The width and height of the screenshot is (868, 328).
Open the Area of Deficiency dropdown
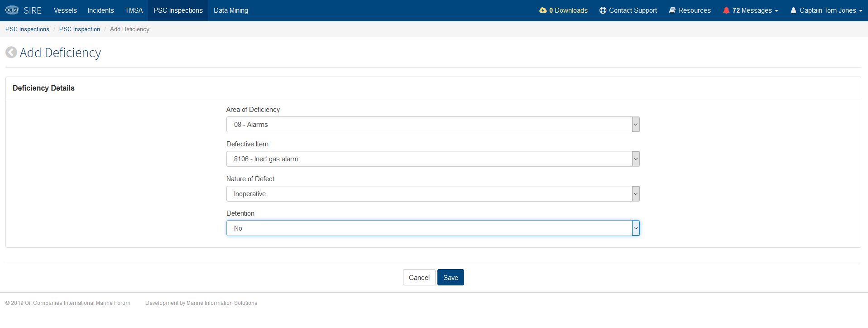433,125
